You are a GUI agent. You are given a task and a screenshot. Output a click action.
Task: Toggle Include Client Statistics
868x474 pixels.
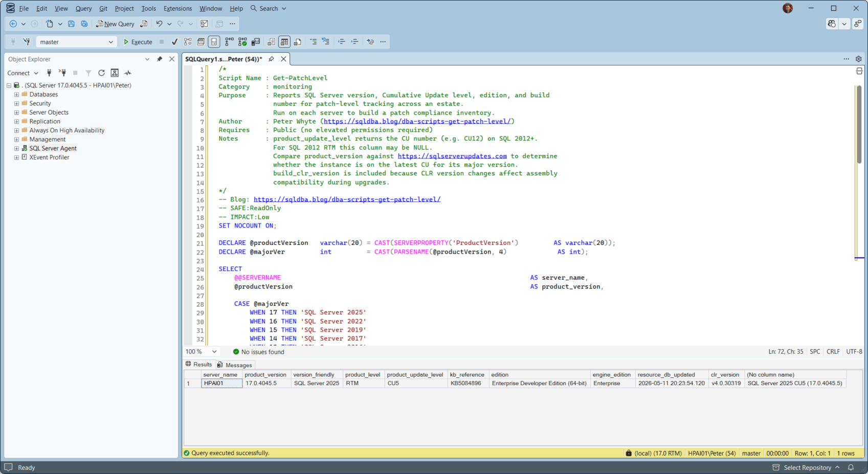tap(256, 42)
